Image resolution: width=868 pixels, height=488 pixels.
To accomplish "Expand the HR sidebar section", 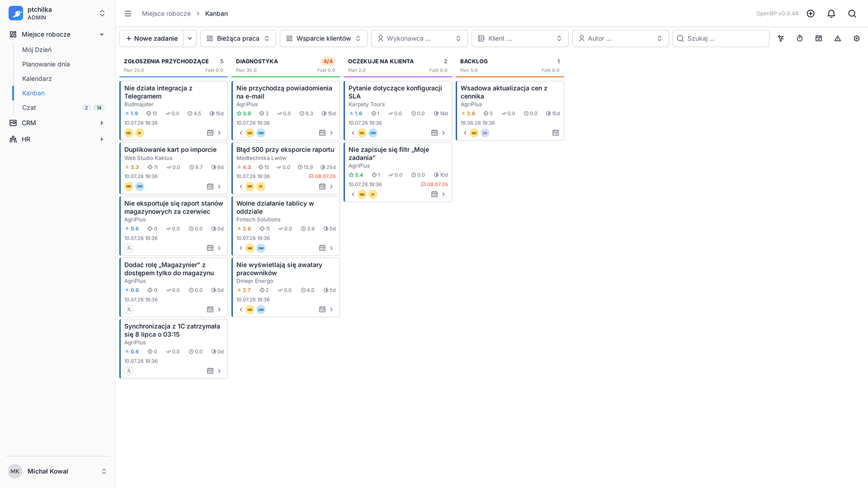I will tap(58, 139).
